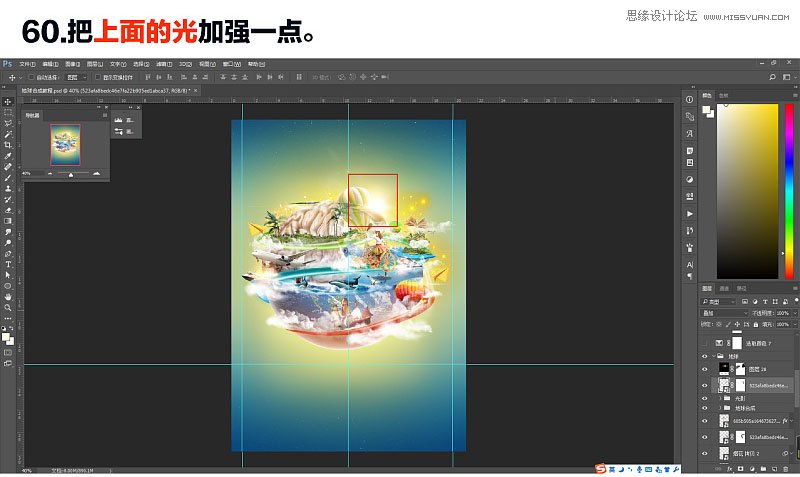Select the Gradient tool

(8, 221)
